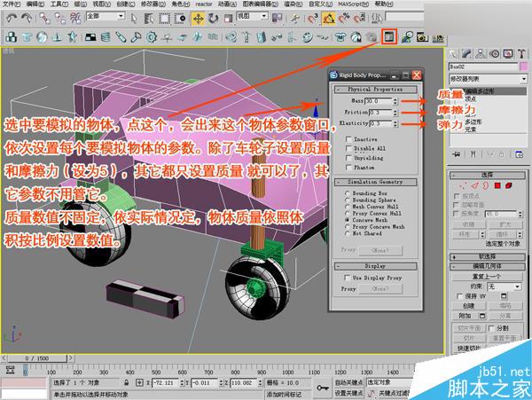Click the Rectangular Selection Region icon

pyautogui.click(x=165, y=19)
